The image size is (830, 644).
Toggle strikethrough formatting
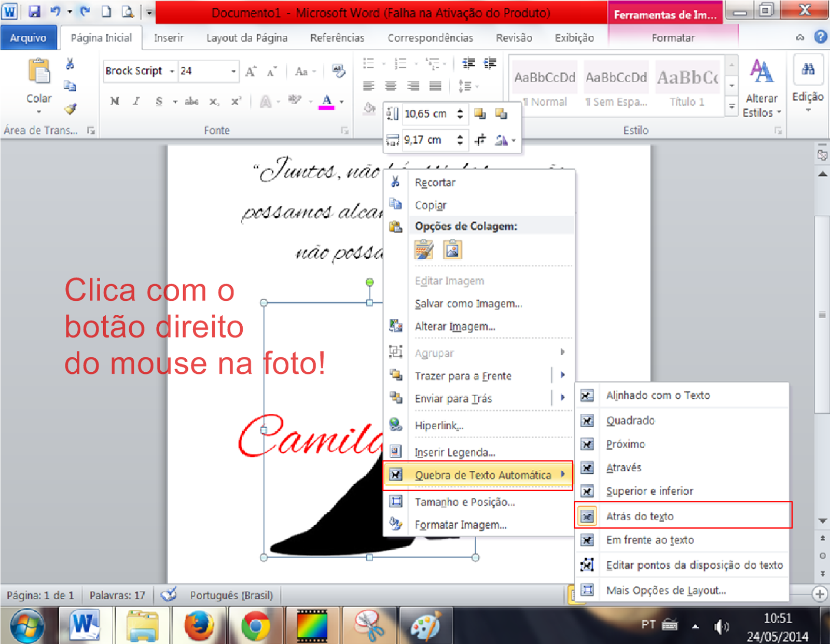coord(191,102)
